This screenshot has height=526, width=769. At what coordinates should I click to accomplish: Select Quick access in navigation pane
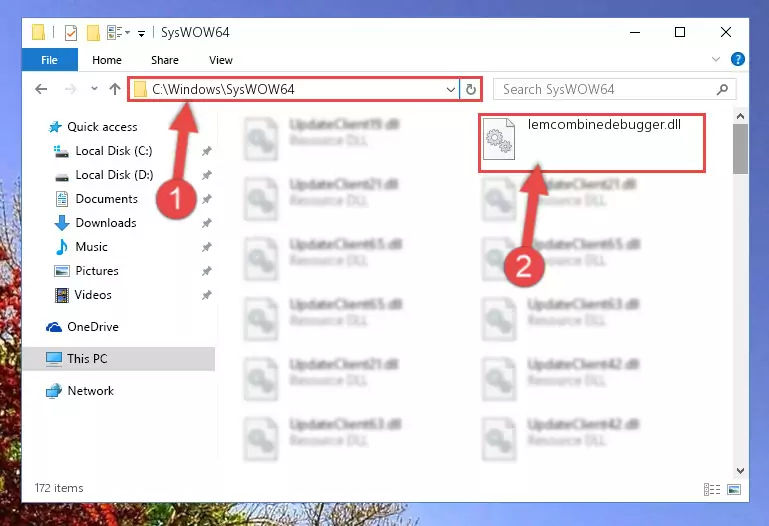pyautogui.click(x=92, y=127)
